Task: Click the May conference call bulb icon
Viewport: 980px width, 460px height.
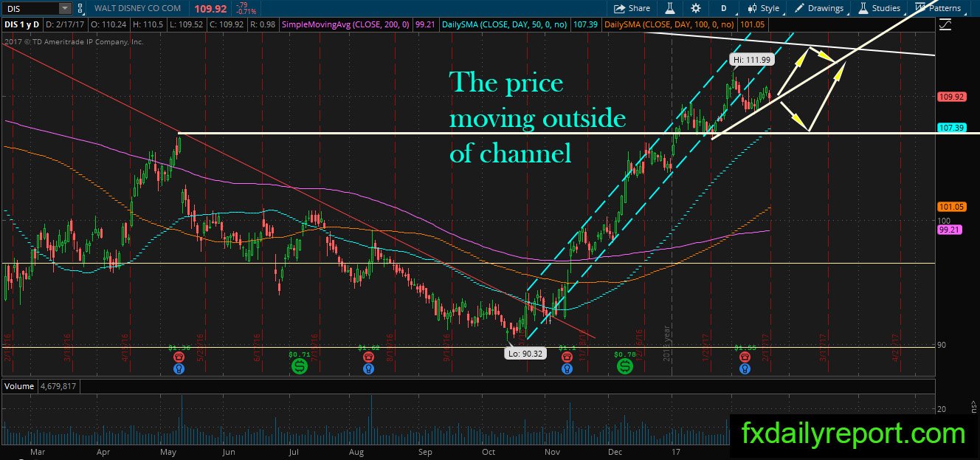Action: [x=179, y=368]
